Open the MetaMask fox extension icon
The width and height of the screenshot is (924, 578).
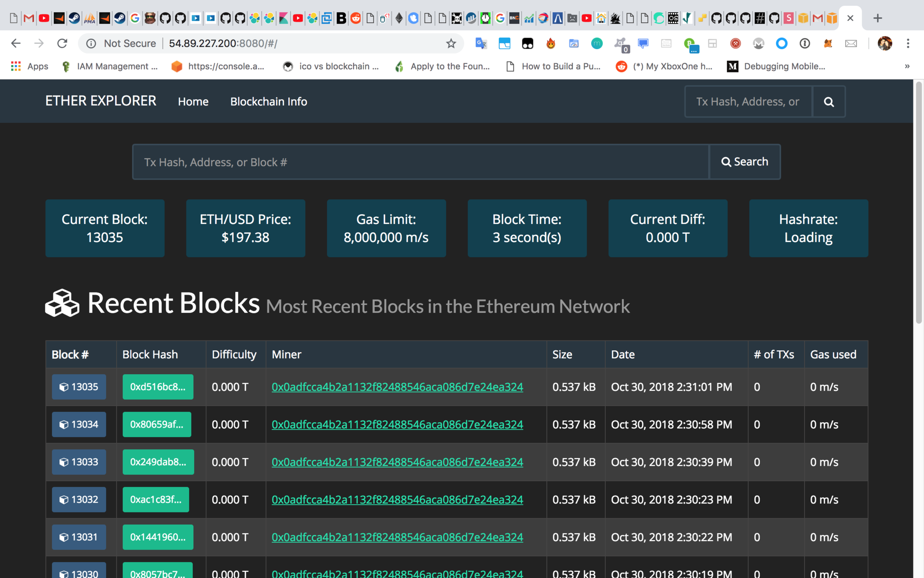pos(828,43)
